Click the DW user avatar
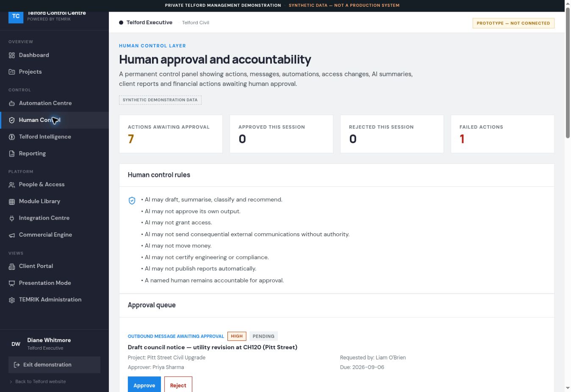571x392 pixels. (16, 344)
